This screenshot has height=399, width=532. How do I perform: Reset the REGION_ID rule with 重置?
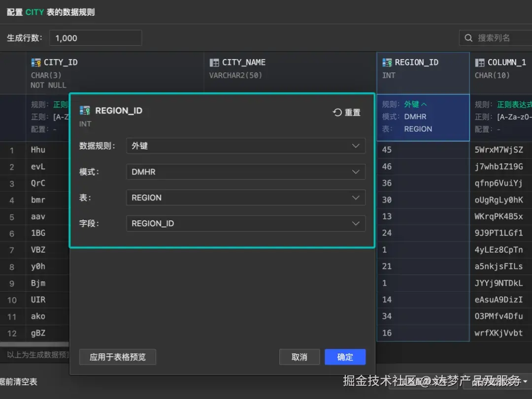click(347, 112)
